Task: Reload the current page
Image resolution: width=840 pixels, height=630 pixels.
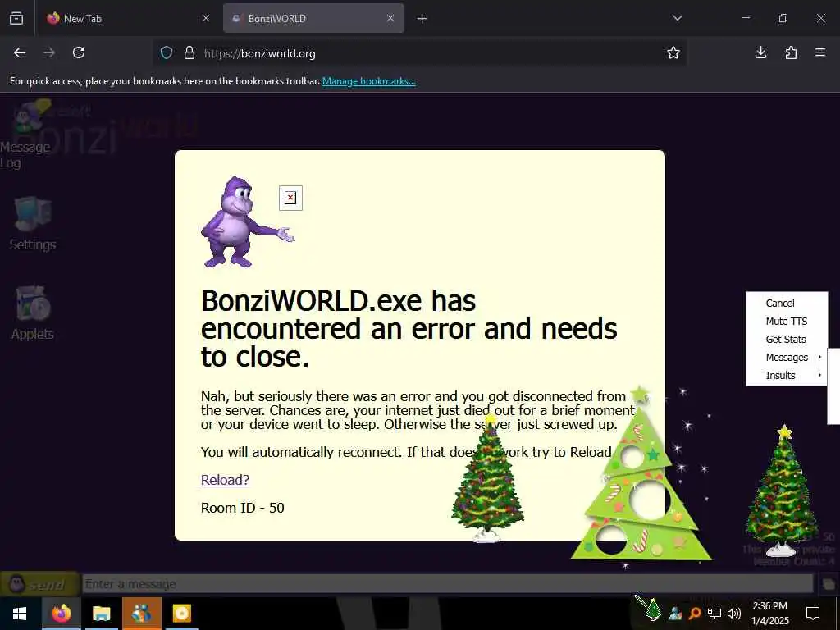Action: coord(79,52)
